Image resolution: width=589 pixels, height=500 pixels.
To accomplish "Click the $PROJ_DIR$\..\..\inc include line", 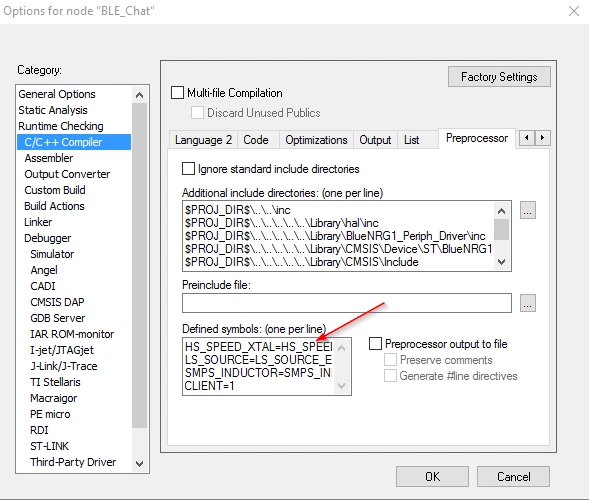I will click(x=237, y=210).
